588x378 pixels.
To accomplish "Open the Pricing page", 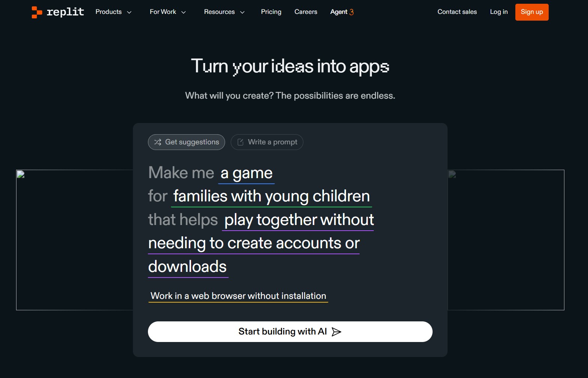I will pyautogui.click(x=271, y=12).
